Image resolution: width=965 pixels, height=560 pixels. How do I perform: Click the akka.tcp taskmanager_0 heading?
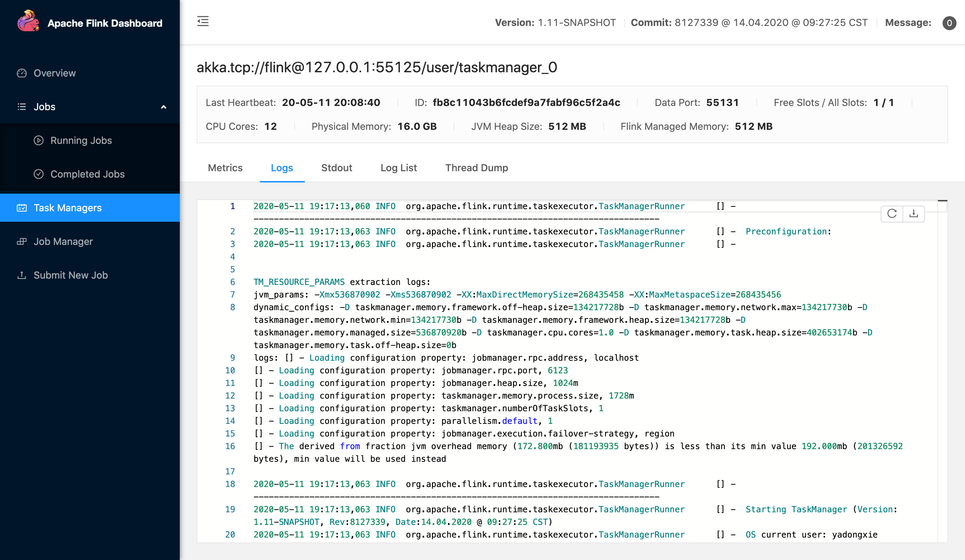(x=377, y=67)
